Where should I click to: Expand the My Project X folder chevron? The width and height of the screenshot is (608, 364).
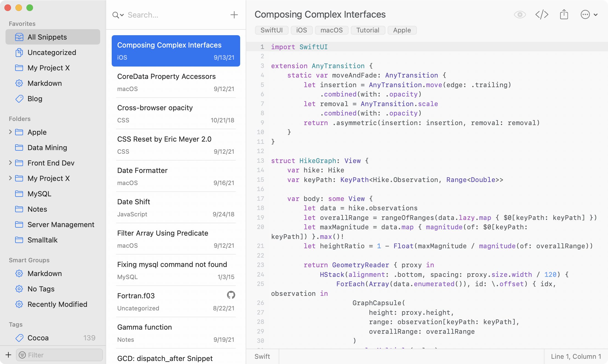pos(10,178)
